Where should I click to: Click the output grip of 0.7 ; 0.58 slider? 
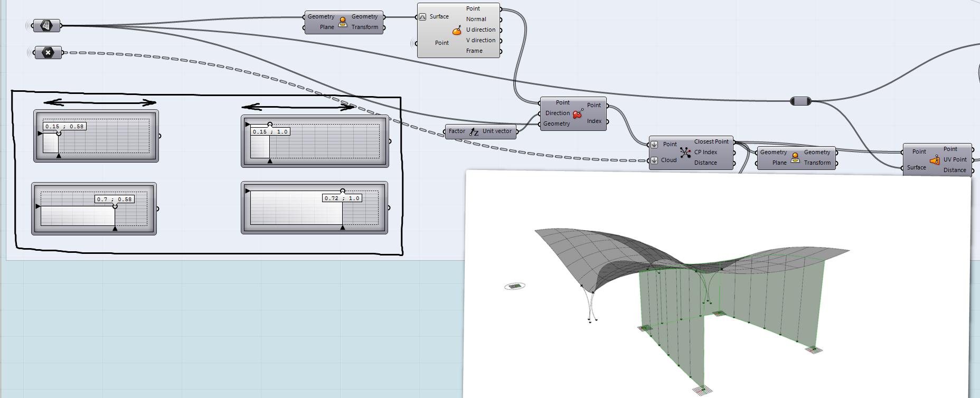(x=157, y=209)
